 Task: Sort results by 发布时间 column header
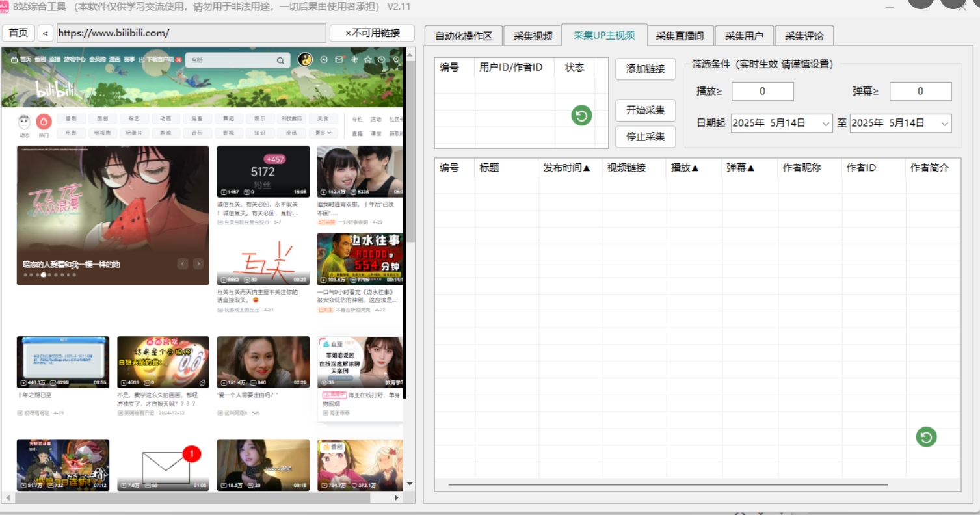coord(566,168)
